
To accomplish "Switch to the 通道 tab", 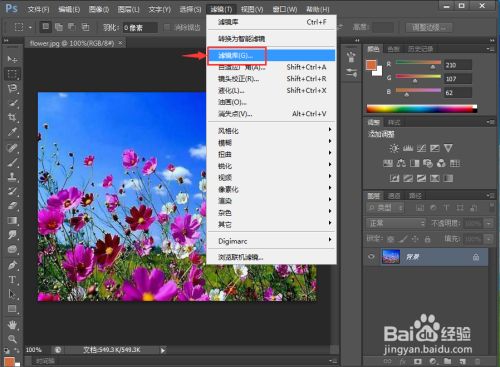I will [x=394, y=196].
